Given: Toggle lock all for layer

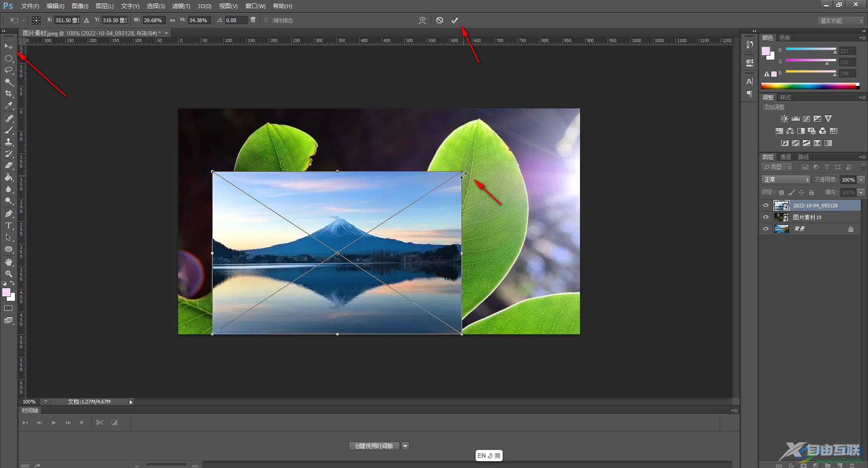Looking at the screenshot, I should tap(811, 192).
